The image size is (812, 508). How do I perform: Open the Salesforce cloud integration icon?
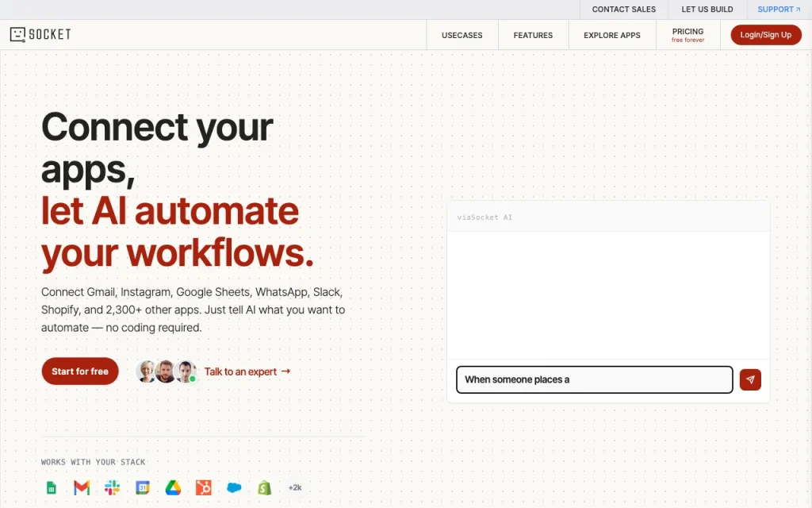click(234, 488)
